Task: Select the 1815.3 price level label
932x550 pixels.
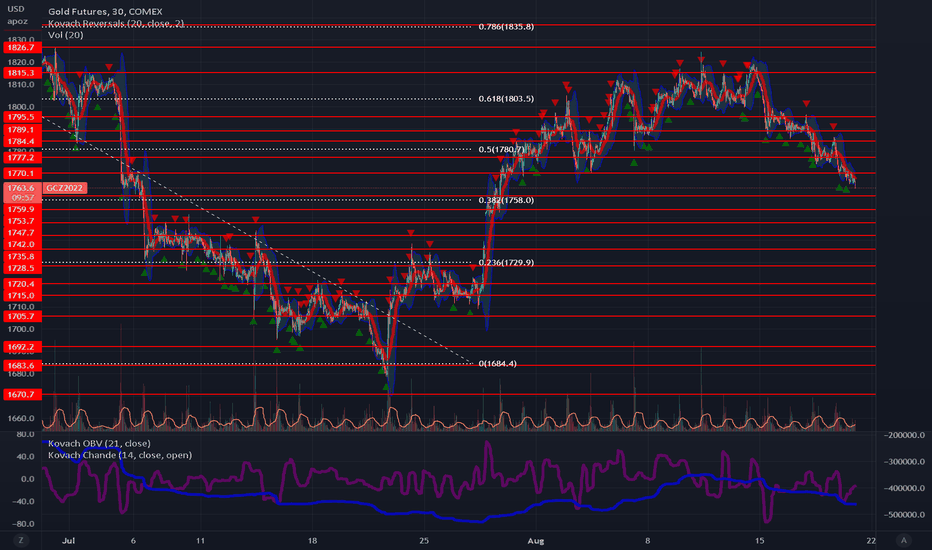Action: click(x=23, y=73)
